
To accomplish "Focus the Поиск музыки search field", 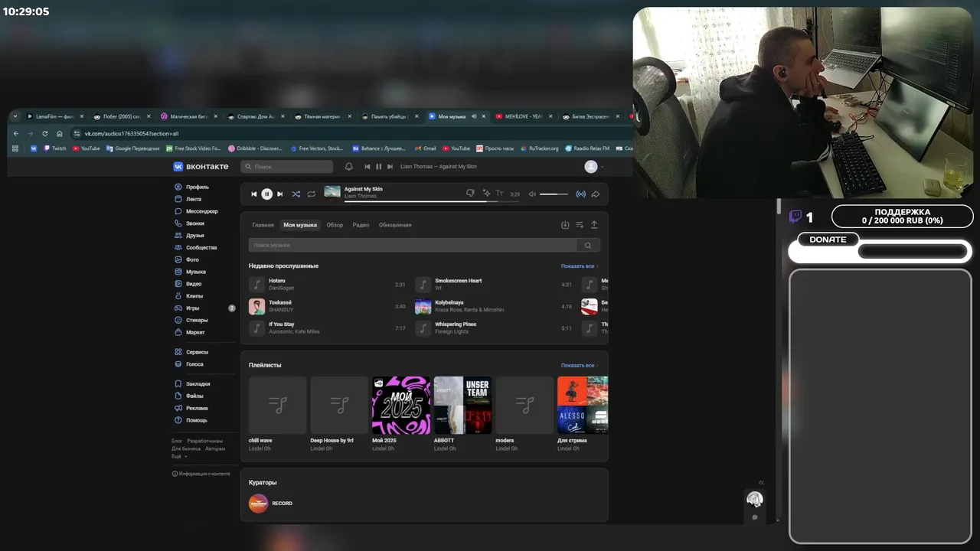I will [413, 245].
